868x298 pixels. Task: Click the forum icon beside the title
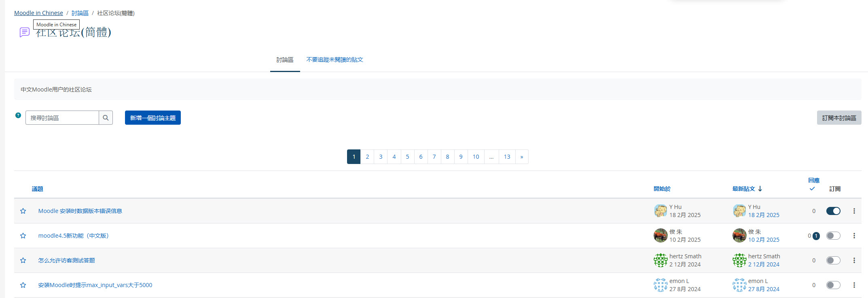[x=25, y=32]
